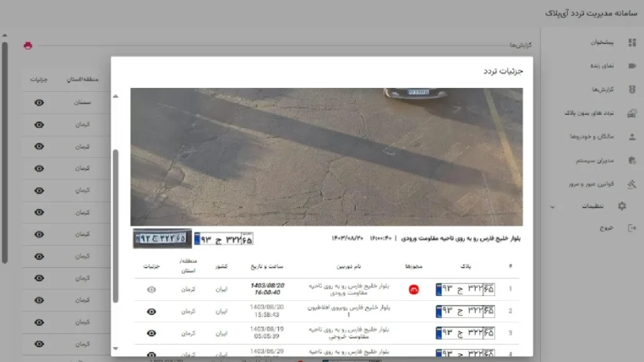Click the خروج logout label
This screenshot has height=362, width=644.
[607, 228]
